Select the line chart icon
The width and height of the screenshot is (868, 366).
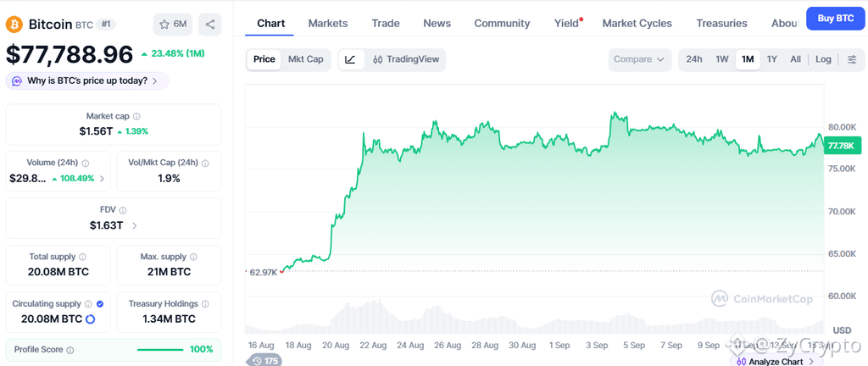pos(351,59)
